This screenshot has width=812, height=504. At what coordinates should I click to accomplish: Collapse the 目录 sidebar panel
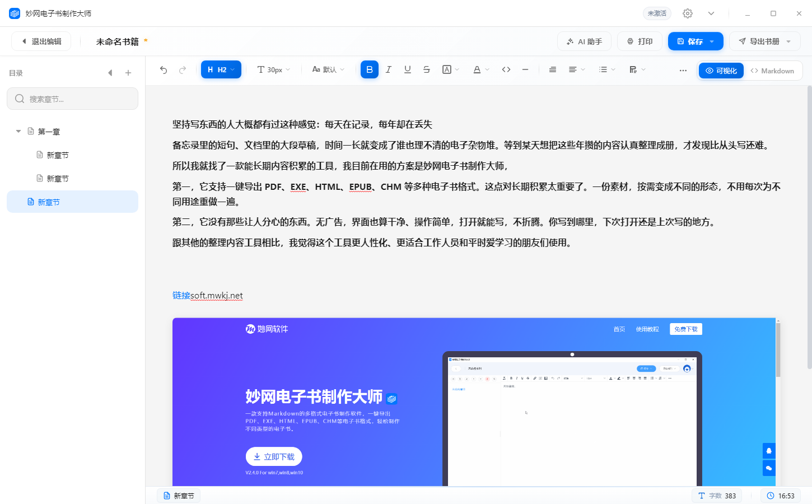(x=110, y=73)
